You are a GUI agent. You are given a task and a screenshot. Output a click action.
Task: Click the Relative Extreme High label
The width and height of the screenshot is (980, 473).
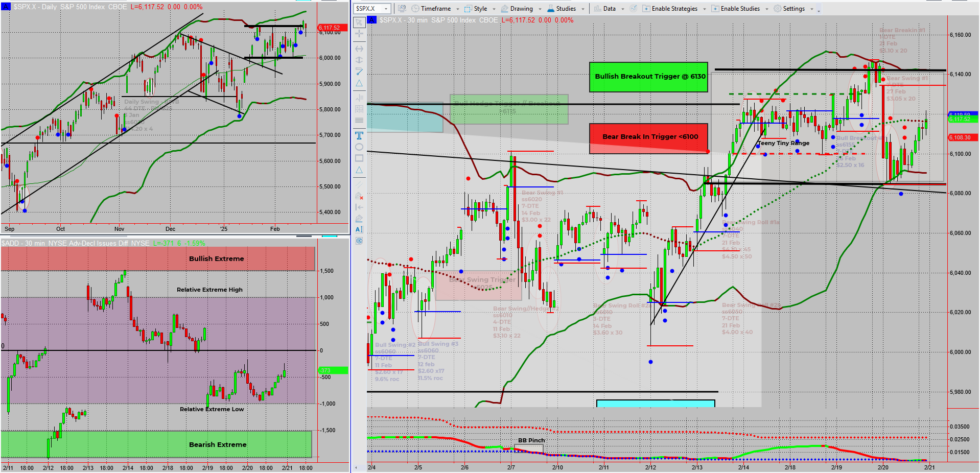209,290
